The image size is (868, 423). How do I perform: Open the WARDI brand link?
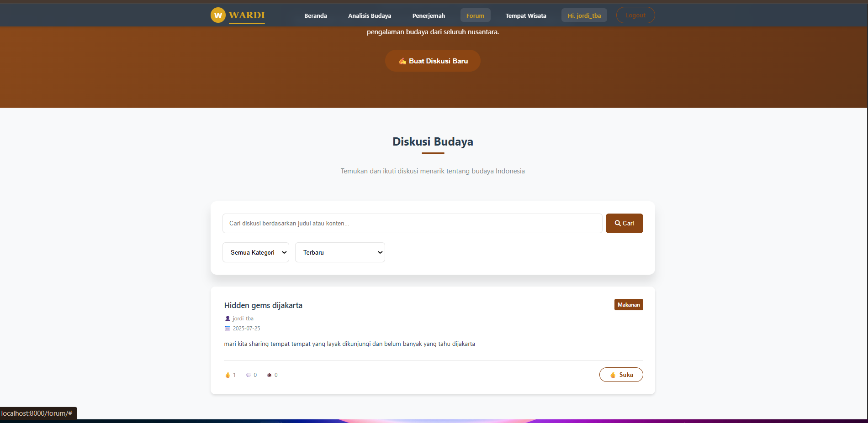tap(247, 15)
